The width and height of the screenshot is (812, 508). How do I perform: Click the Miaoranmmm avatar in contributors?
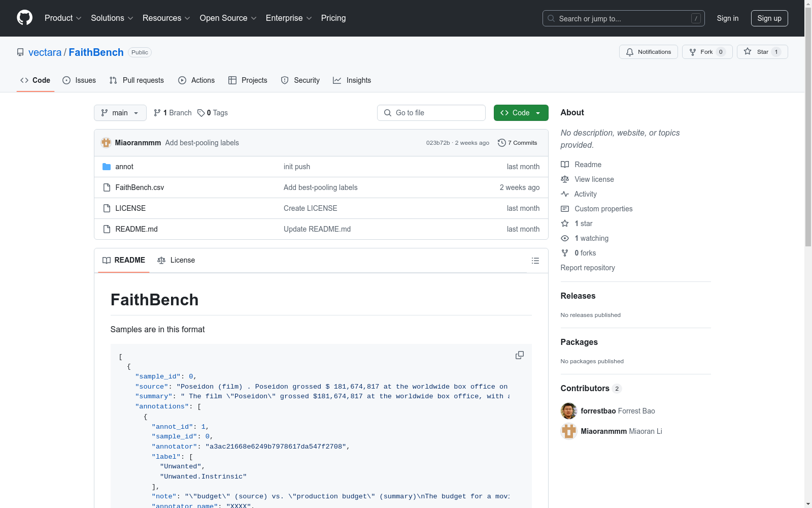pyautogui.click(x=568, y=431)
